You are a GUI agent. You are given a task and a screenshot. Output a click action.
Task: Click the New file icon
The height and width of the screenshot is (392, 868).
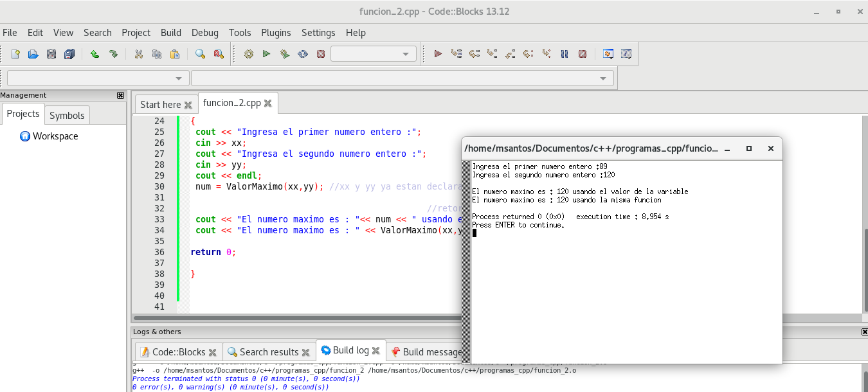pos(15,54)
